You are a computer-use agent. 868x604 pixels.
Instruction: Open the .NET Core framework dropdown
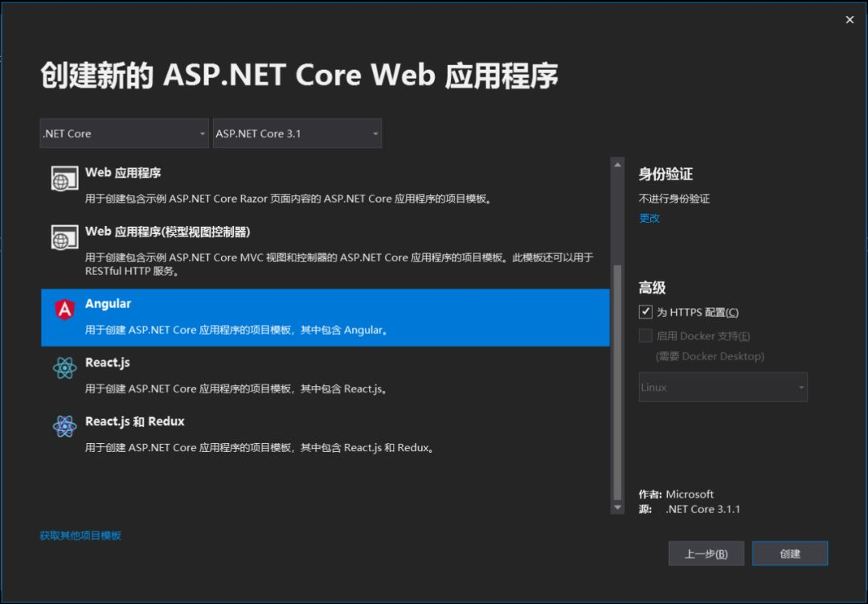[124, 133]
